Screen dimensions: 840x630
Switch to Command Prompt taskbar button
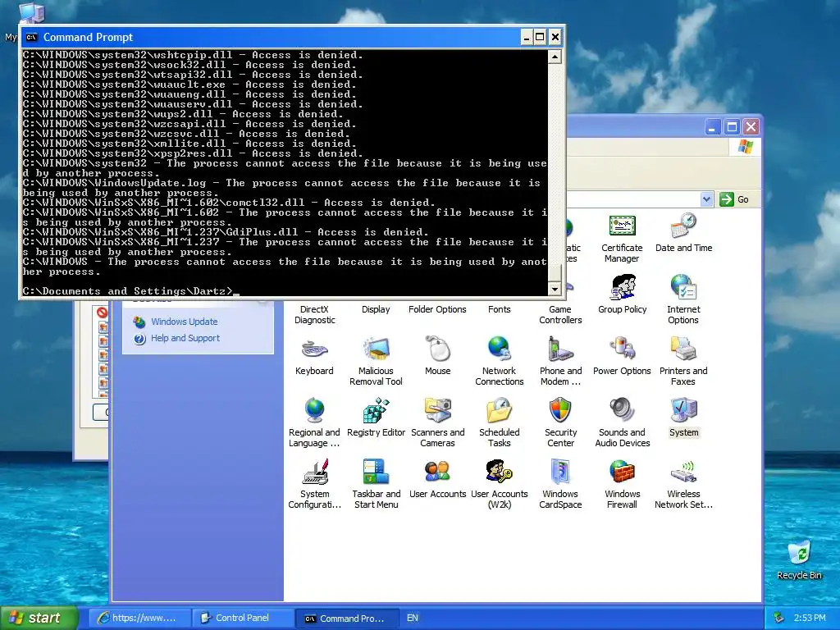pyautogui.click(x=347, y=619)
